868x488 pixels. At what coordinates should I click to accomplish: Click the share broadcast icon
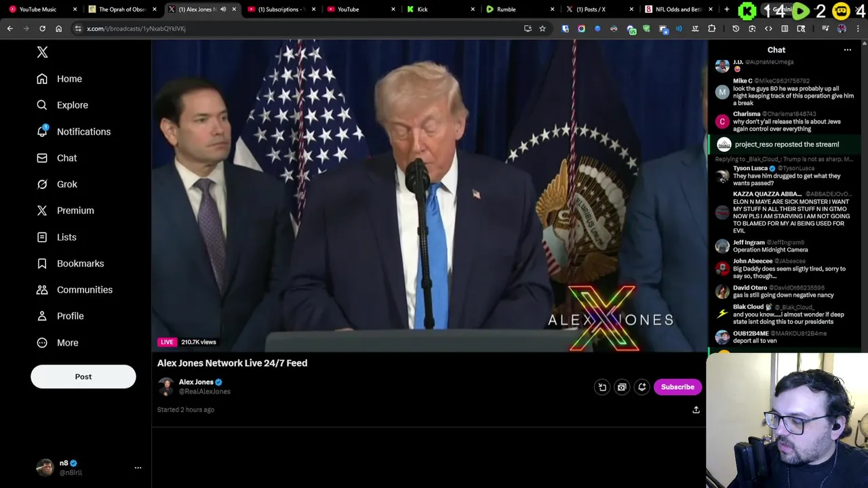coord(696,410)
